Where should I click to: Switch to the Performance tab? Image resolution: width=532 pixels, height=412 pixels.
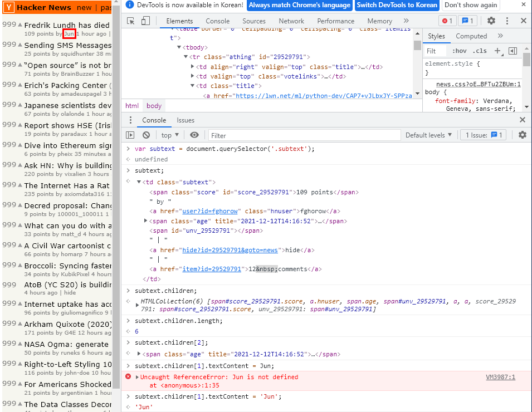[x=335, y=21]
